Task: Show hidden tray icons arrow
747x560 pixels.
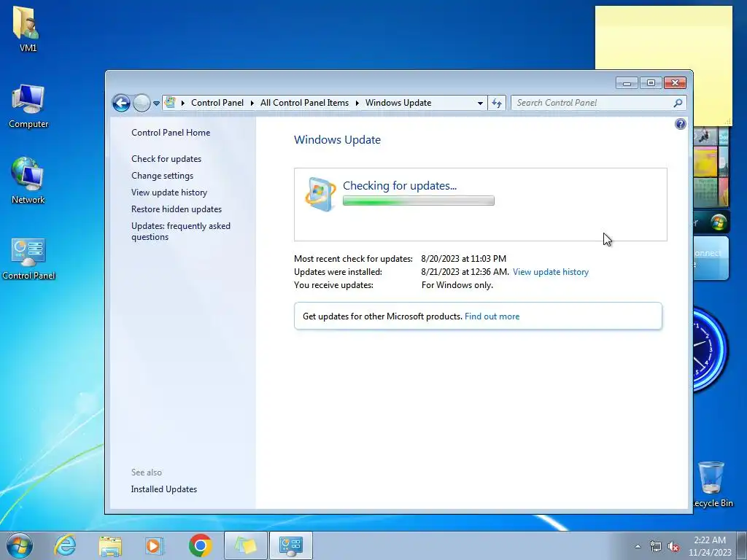Action: 638,546
